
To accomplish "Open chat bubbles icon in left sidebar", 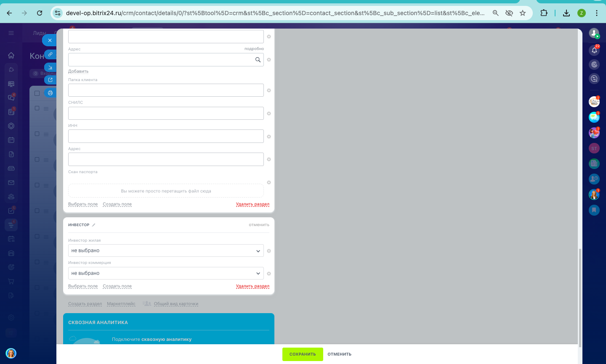I will (x=11, y=98).
